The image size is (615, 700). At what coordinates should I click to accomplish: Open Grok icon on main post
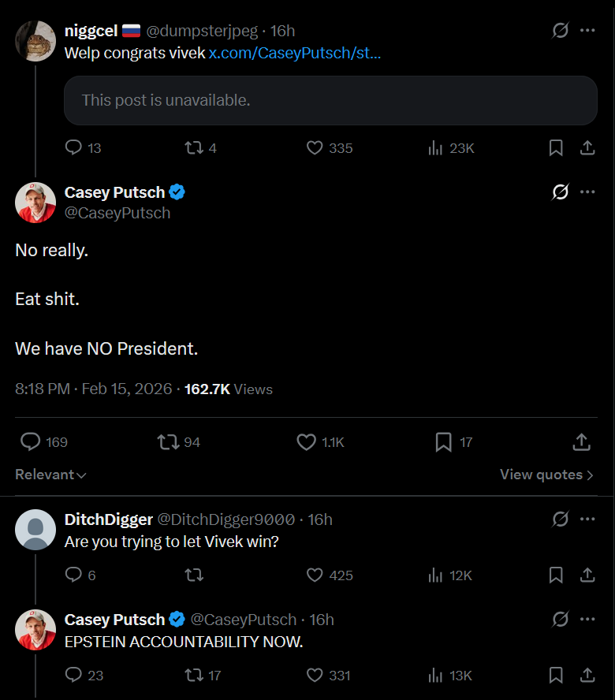561,192
